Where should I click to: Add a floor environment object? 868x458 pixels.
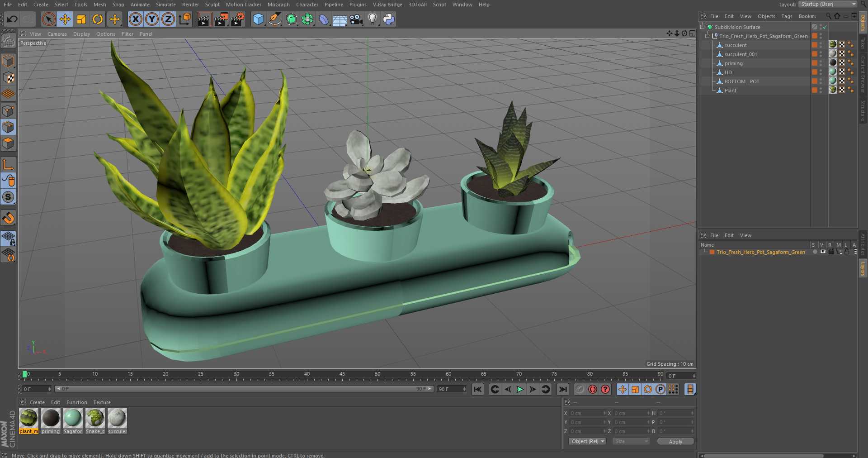point(340,19)
